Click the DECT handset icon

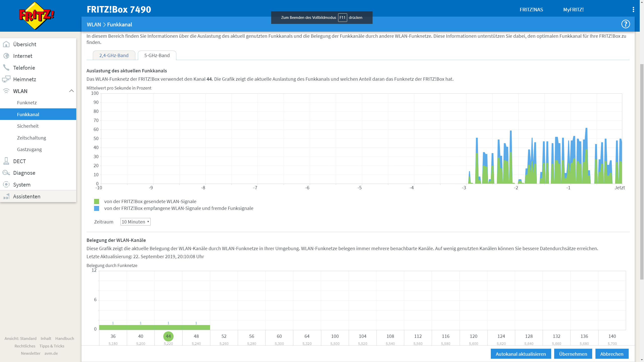(6, 161)
